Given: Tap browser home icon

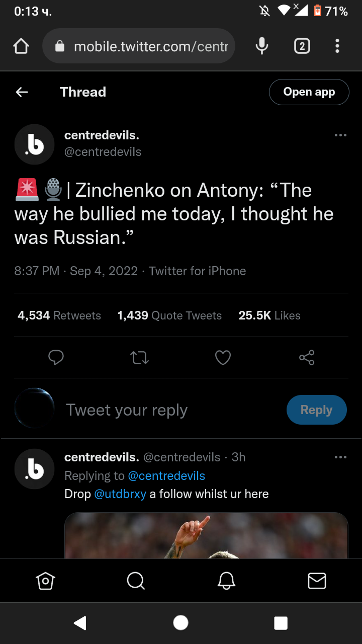Looking at the screenshot, I should [21, 47].
